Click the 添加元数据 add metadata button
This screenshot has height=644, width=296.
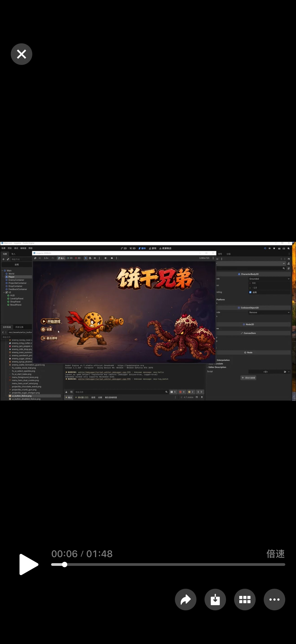(x=248, y=378)
